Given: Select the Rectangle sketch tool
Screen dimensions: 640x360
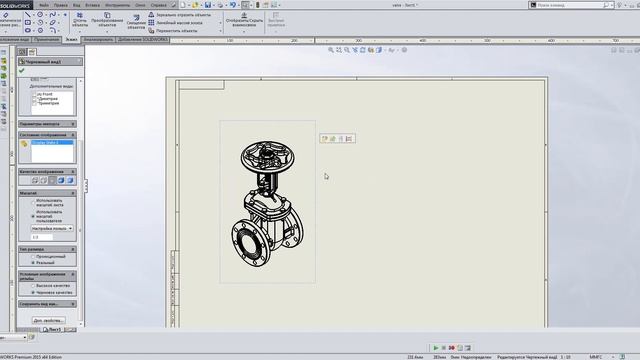Looking at the screenshot, I should [x=27, y=22].
